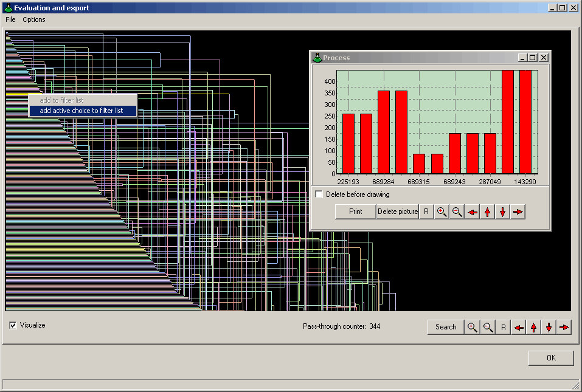Viewport: 582px width, 392px height.
Task: Move view right in main visualization toolbar
Action: pos(564,327)
